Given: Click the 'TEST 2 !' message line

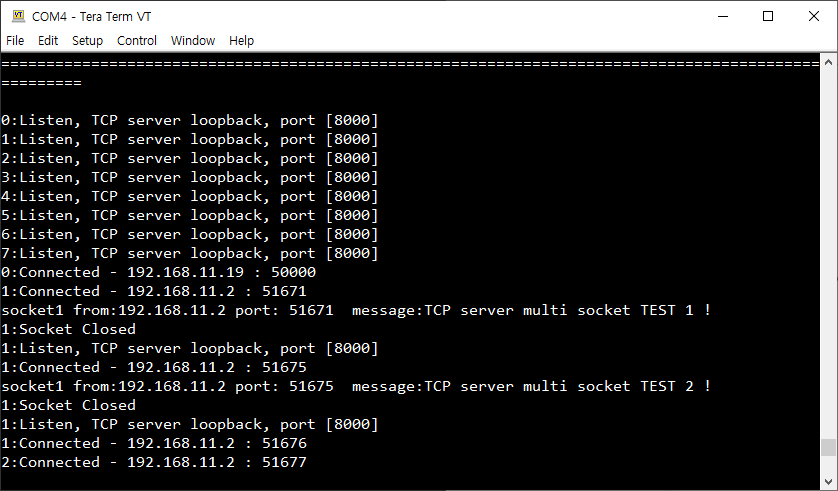Looking at the screenshot, I should tap(356, 386).
